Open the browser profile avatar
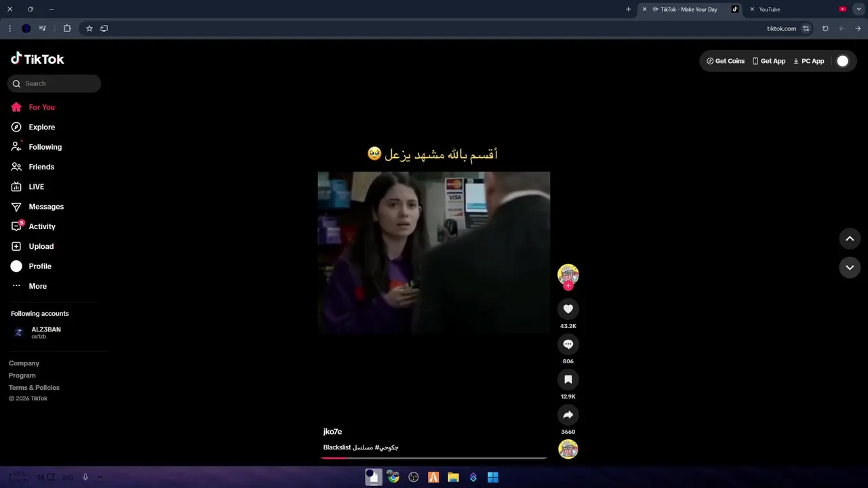 click(26, 28)
